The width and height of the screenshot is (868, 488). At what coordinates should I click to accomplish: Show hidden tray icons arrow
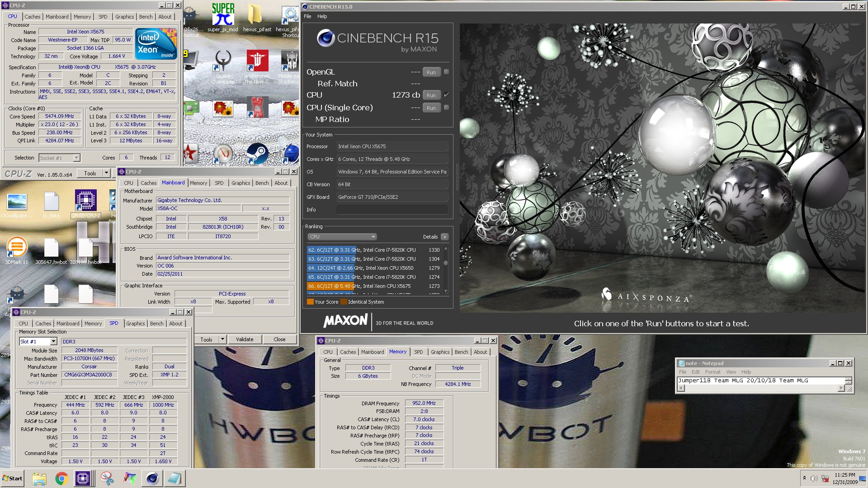coord(804,478)
